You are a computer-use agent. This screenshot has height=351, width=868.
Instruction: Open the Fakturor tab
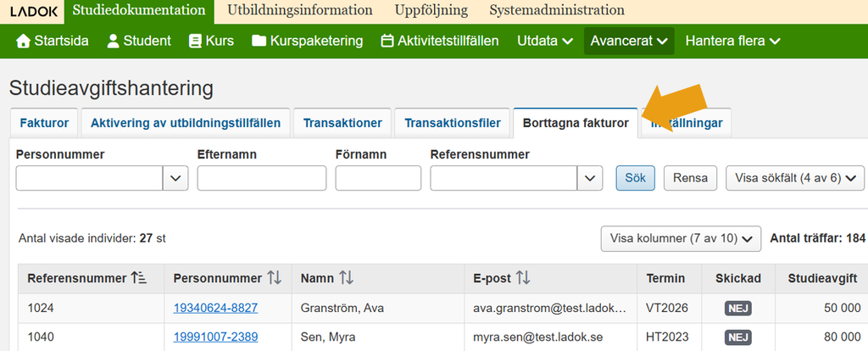(x=44, y=123)
